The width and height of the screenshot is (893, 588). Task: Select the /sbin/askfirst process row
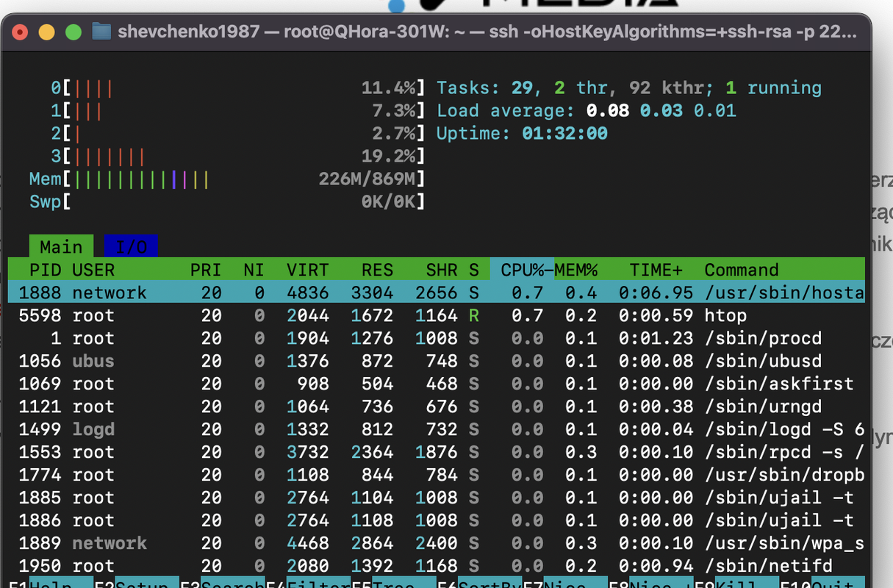click(437, 384)
